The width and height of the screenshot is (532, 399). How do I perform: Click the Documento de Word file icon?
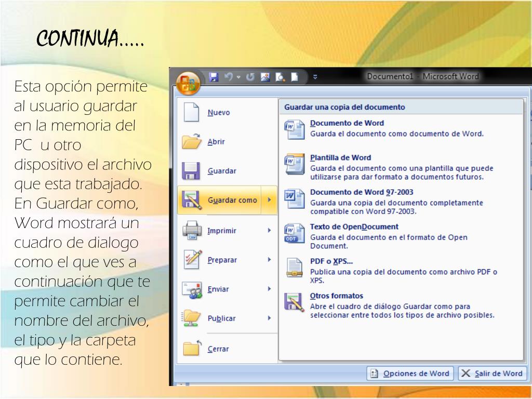[x=294, y=129]
